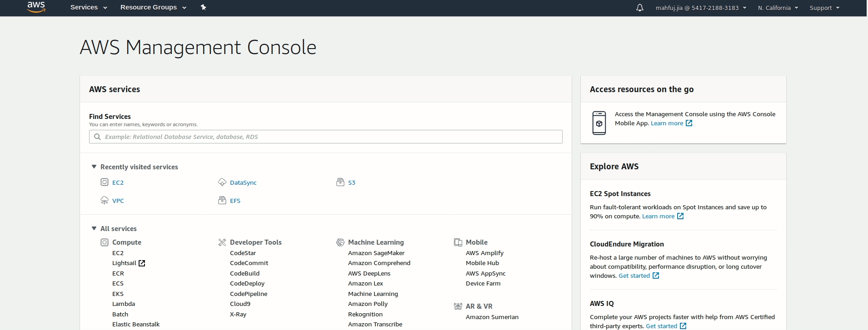Click external icon beside AWS IQ Get started
This screenshot has width=868, height=330.
click(683, 326)
